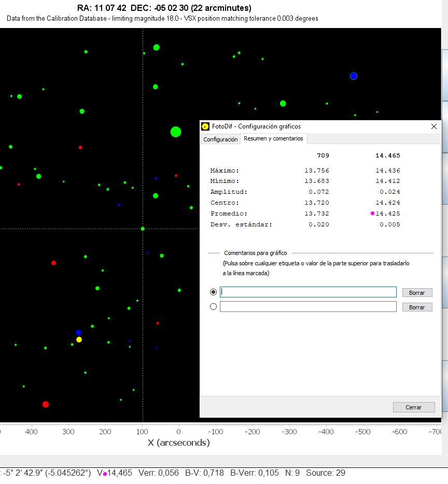This screenshot has width=448, height=484.
Task: Click the X (arcseconds) axis label
Action: point(179,443)
